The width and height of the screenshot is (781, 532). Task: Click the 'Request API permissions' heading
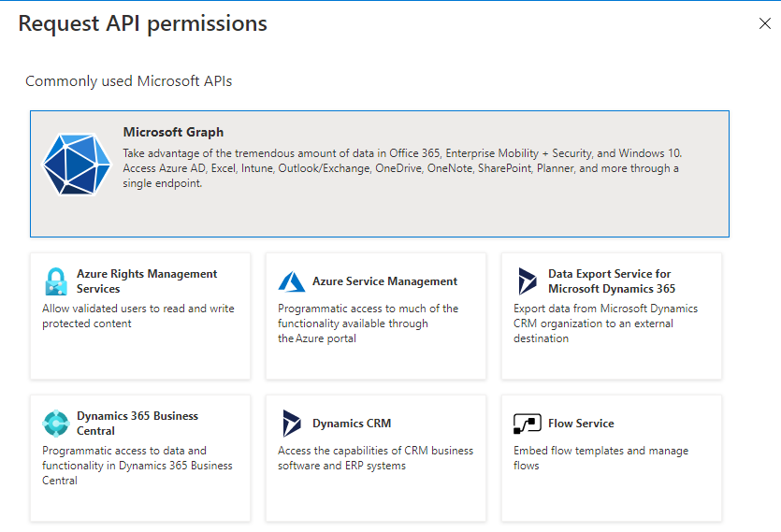[x=143, y=24]
